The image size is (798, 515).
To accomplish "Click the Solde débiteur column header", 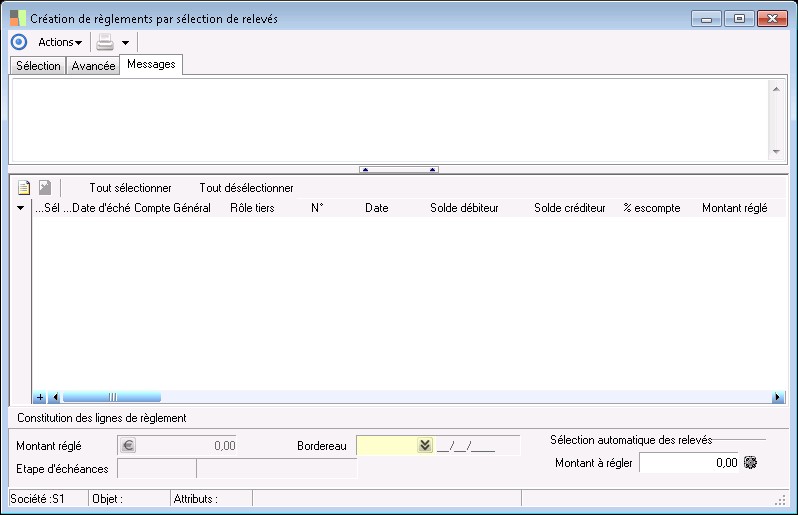I will [x=464, y=208].
